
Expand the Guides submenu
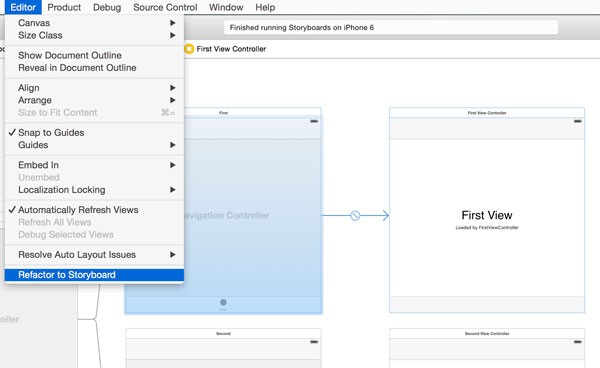point(94,145)
